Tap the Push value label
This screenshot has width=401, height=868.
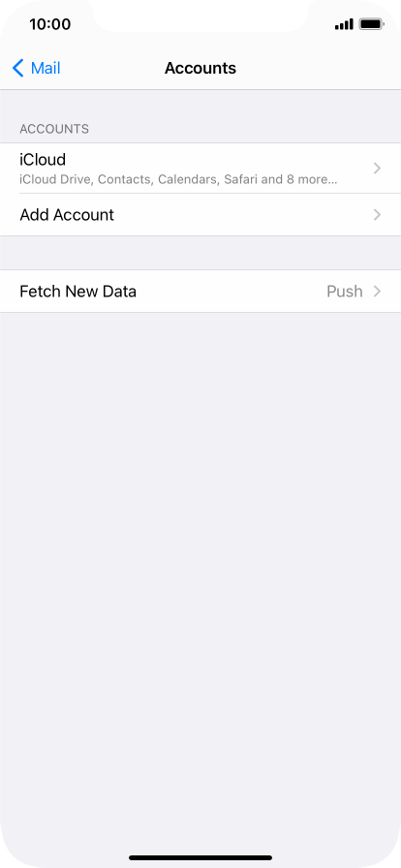coord(345,292)
